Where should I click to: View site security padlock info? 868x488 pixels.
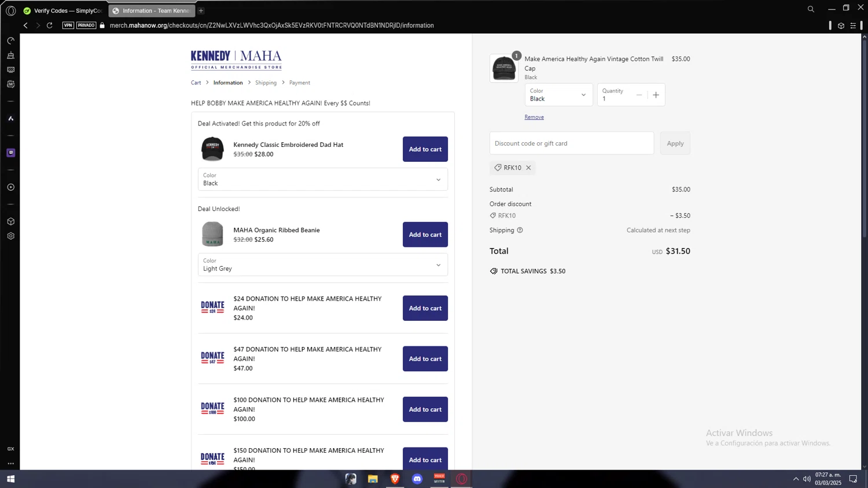(x=102, y=25)
